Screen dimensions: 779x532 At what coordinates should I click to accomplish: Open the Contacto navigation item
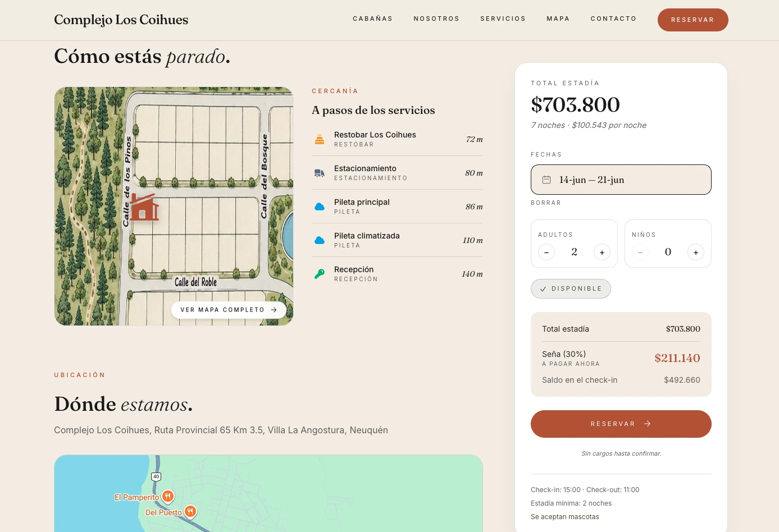(x=614, y=19)
